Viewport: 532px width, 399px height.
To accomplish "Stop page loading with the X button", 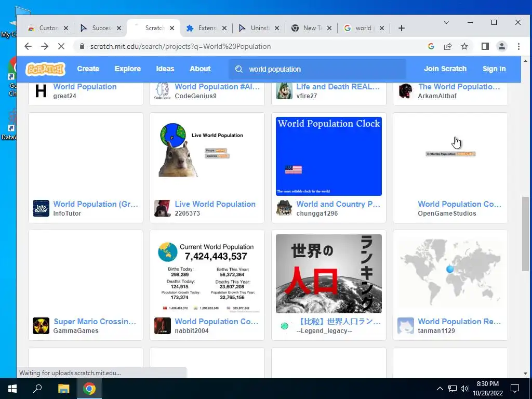I will coord(61,46).
